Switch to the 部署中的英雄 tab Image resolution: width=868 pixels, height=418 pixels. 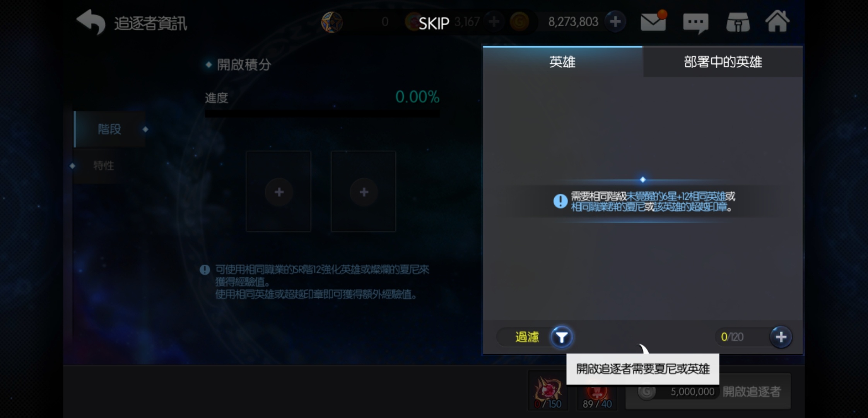tap(723, 62)
